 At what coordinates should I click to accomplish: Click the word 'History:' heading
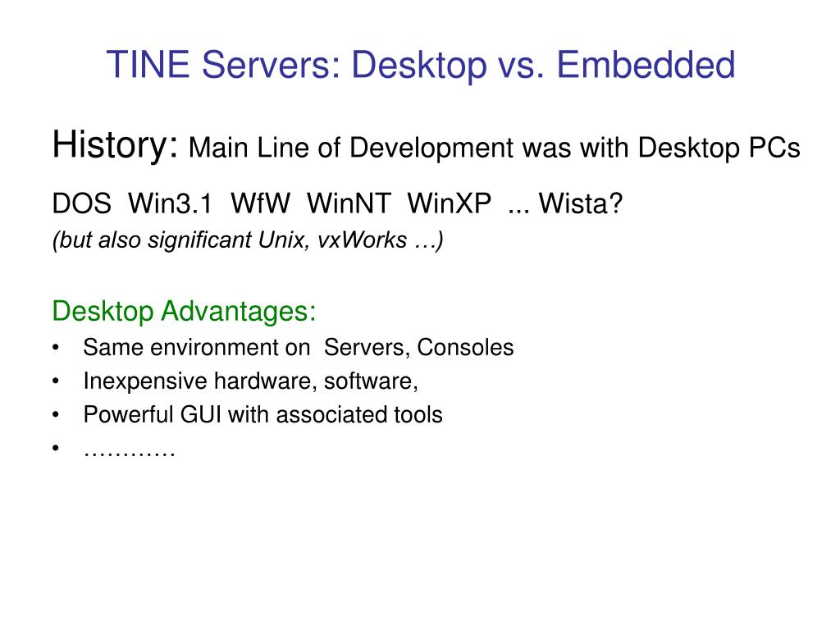click(x=115, y=144)
